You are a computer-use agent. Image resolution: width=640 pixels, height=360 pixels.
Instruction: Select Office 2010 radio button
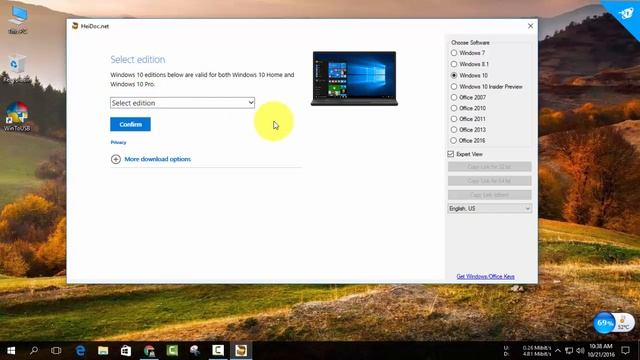(454, 108)
